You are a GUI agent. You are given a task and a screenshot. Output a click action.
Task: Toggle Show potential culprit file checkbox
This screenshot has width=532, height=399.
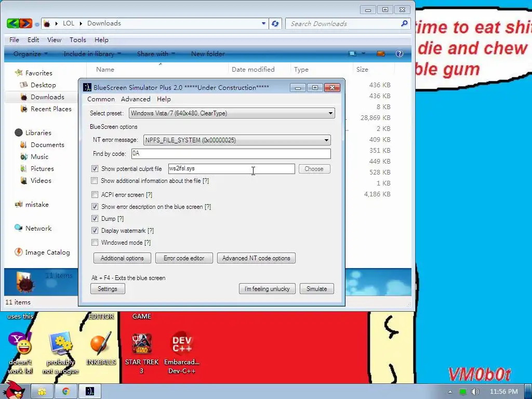pos(95,169)
